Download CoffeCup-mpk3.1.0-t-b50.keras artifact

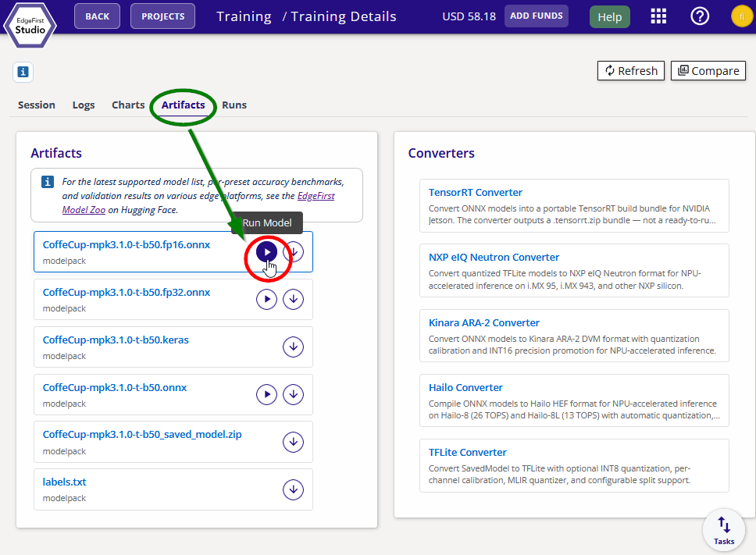pos(293,347)
